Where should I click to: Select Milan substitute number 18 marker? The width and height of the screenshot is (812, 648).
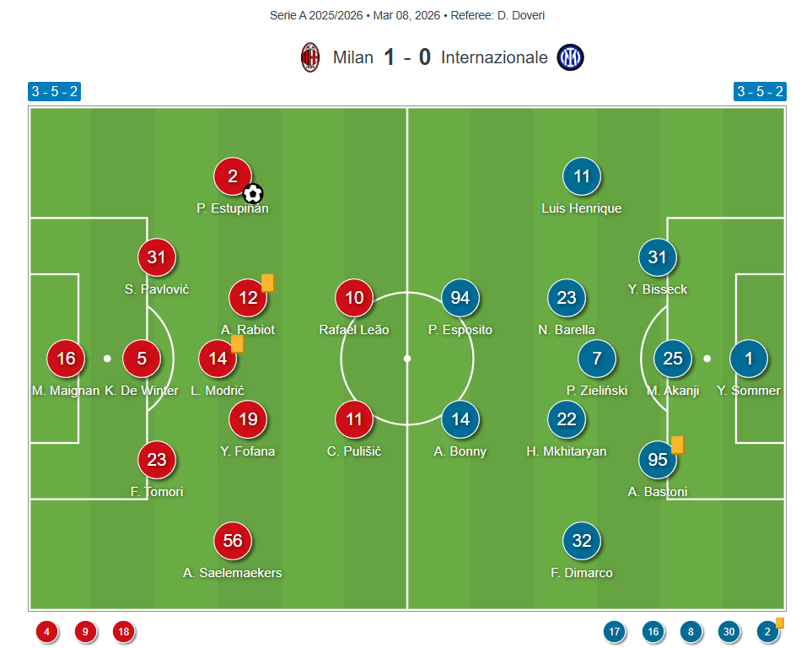pyautogui.click(x=124, y=631)
